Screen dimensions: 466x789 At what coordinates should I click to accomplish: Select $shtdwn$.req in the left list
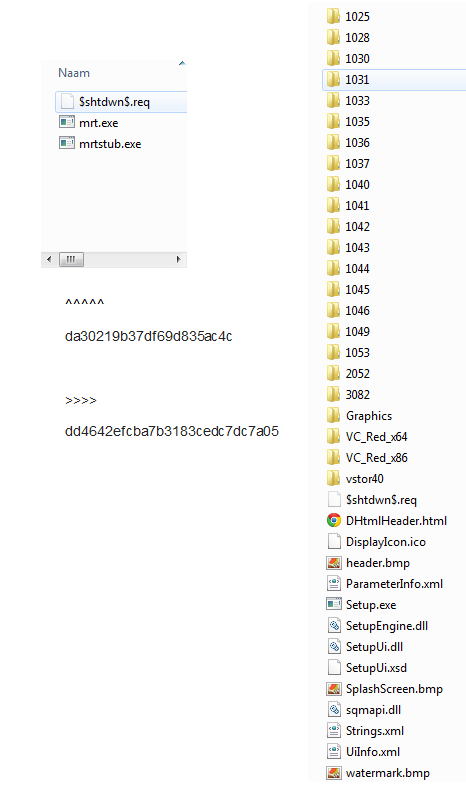[x=121, y=102]
